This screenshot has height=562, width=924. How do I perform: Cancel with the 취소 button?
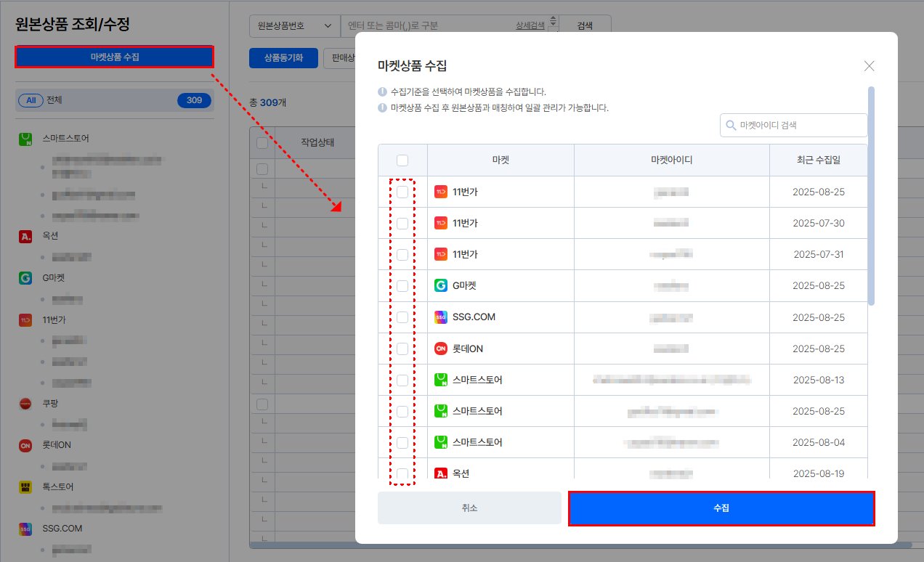pyautogui.click(x=469, y=508)
